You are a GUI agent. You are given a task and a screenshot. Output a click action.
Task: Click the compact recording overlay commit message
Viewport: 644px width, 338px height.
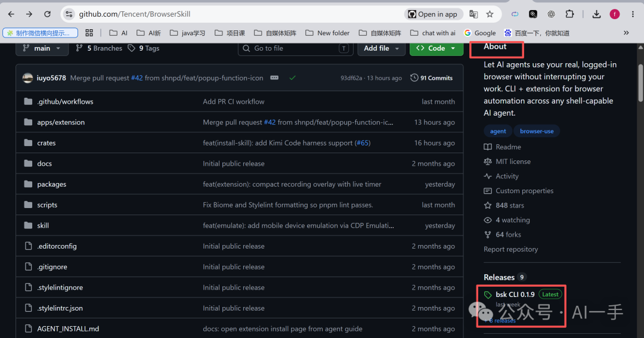[x=292, y=184]
